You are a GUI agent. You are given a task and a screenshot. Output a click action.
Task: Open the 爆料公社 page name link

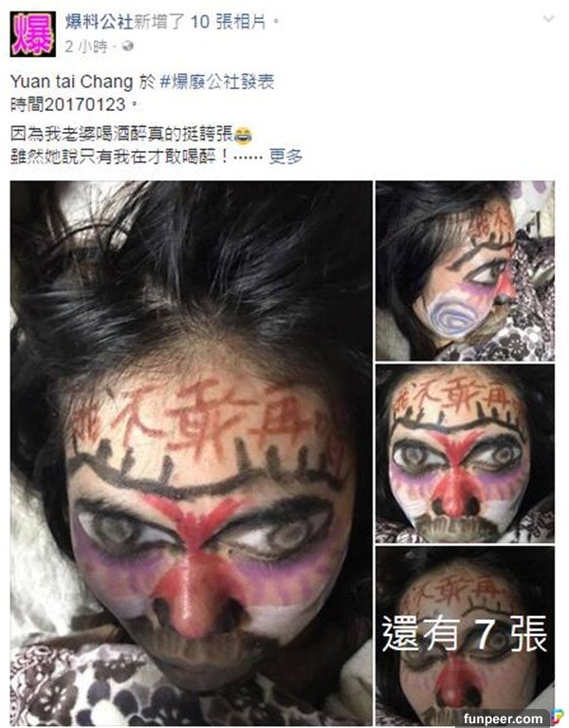pos(99,22)
